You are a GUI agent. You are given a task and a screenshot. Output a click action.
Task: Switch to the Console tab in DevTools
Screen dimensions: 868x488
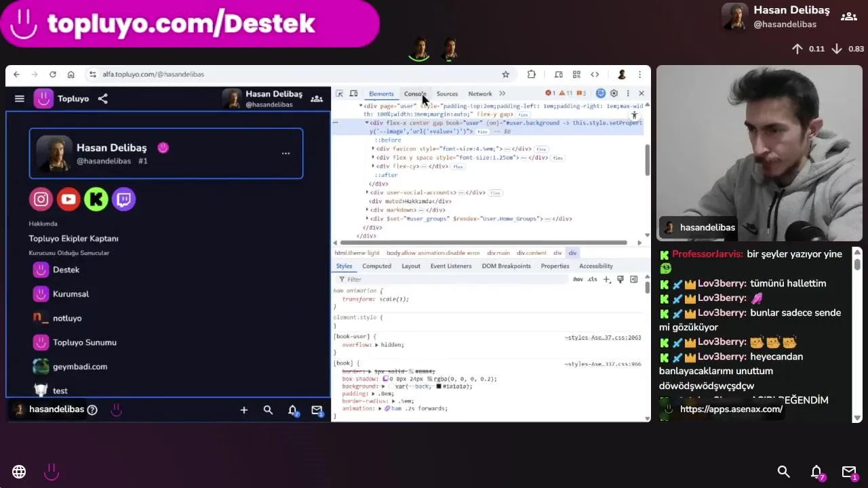click(x=415, y=94)
